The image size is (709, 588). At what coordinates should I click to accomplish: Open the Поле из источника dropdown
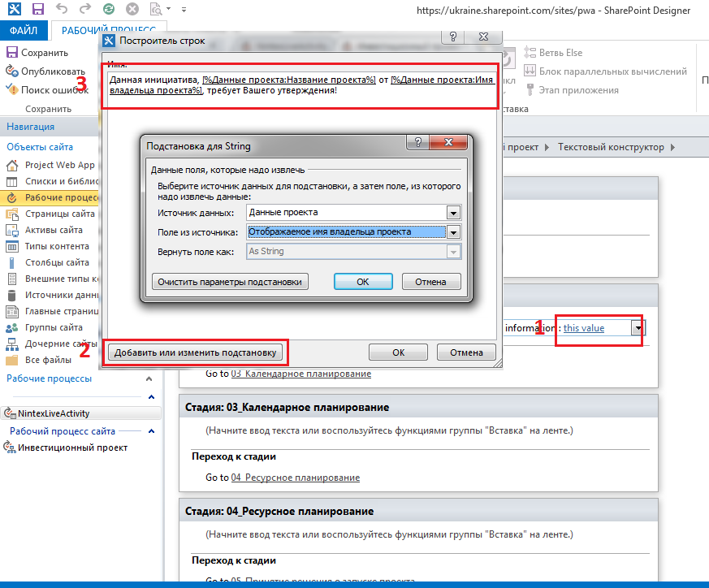click(453, 232)
